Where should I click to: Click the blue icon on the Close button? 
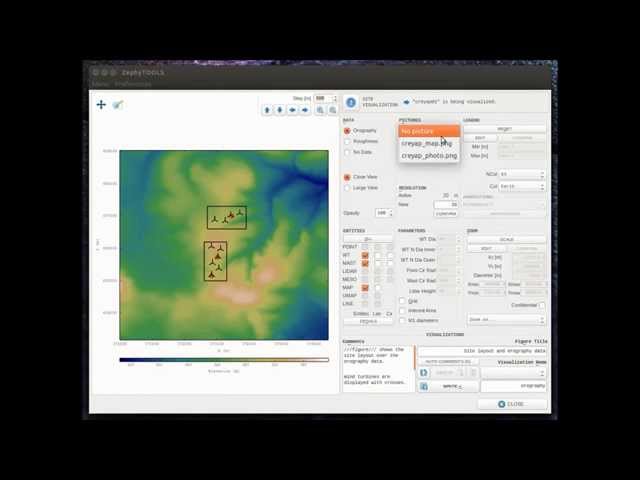[502, 404]
